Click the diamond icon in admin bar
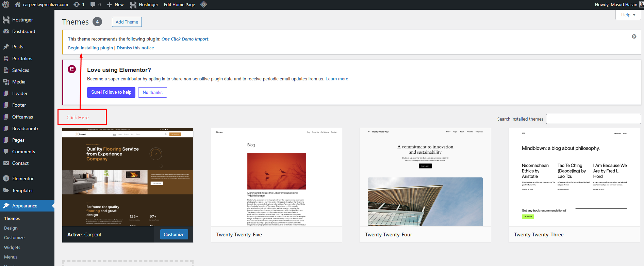This screenshot has height=266, width=644. (x=203, y=4)
